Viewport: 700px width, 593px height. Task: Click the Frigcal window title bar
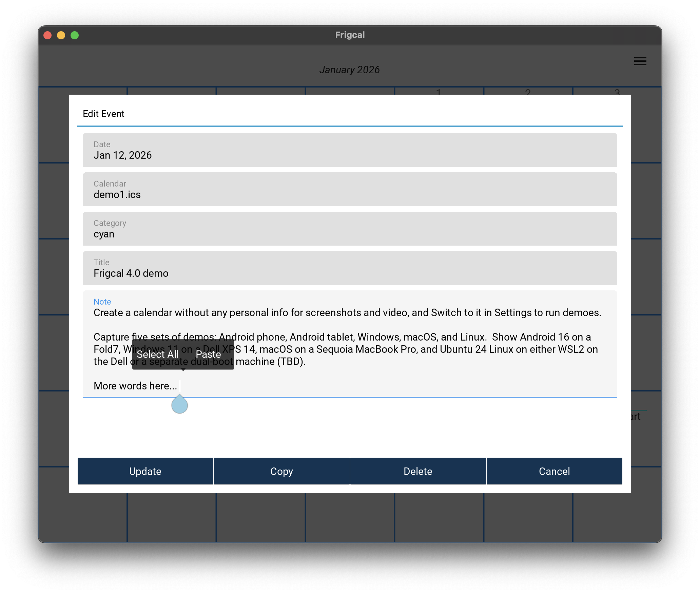tap(349, 35)
